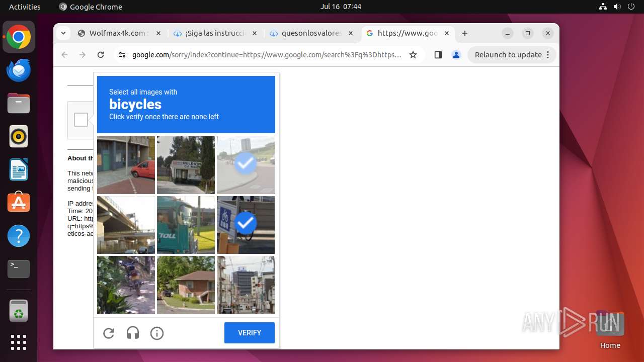
Task: Open Ubuntu Software from the dock
Action: pyautogui.click(x=19, y=203)
